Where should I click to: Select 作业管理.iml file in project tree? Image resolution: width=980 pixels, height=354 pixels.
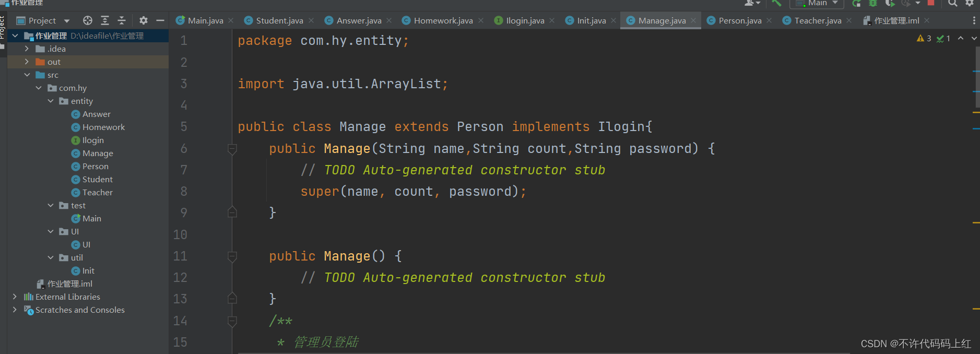(65, 284)
